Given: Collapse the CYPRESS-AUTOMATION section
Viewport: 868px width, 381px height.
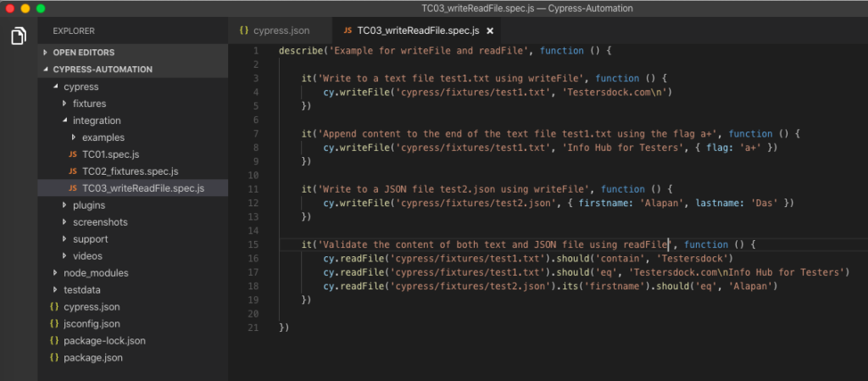Looking at the screenshot, I should [x=46, y=70].
